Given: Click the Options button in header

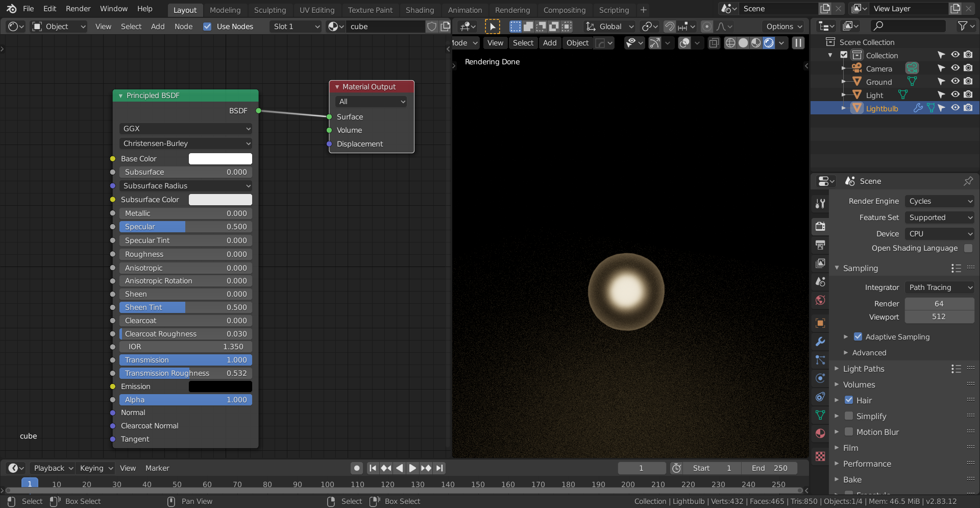Looking at the screenshot, I should (x=784, y=27).
